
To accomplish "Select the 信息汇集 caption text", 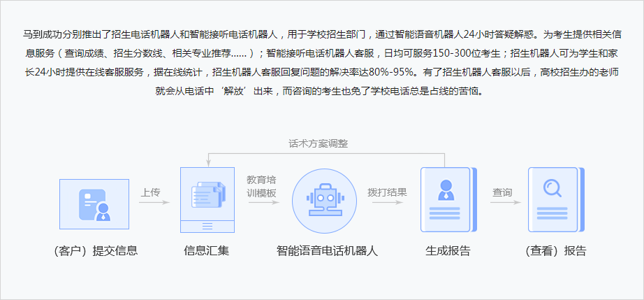I will 206,250.
